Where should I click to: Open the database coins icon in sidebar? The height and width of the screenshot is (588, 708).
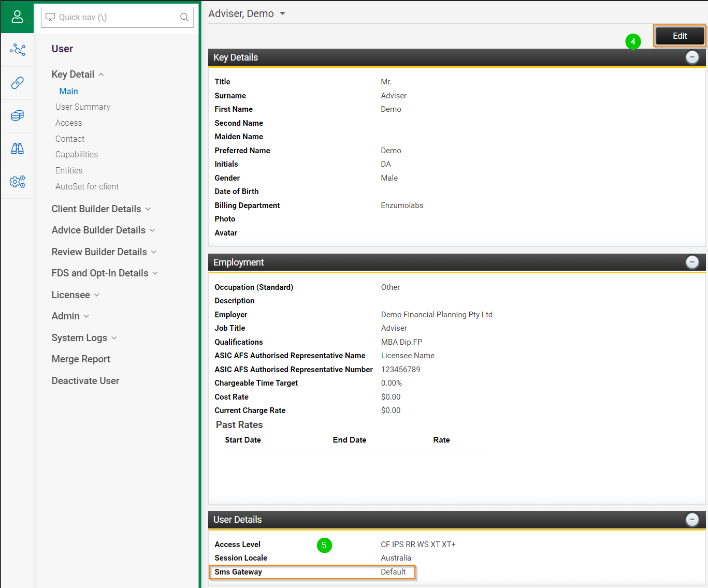click(17, 115)
